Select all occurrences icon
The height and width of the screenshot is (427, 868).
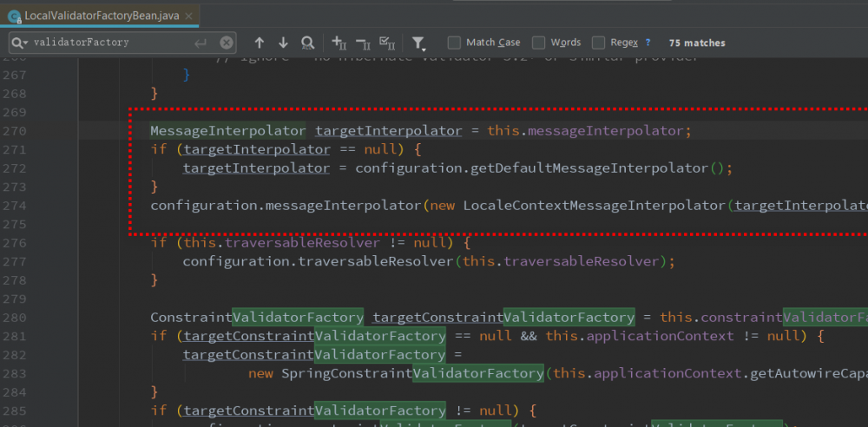tap(388, 43)
